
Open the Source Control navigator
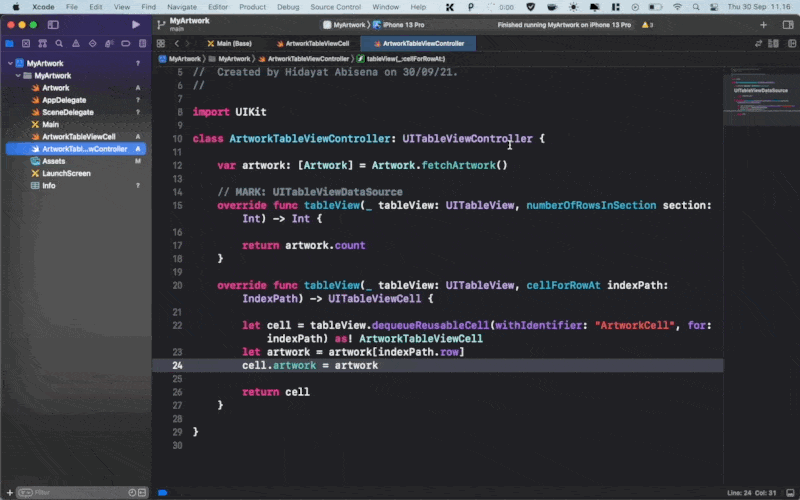click(26, 43)
